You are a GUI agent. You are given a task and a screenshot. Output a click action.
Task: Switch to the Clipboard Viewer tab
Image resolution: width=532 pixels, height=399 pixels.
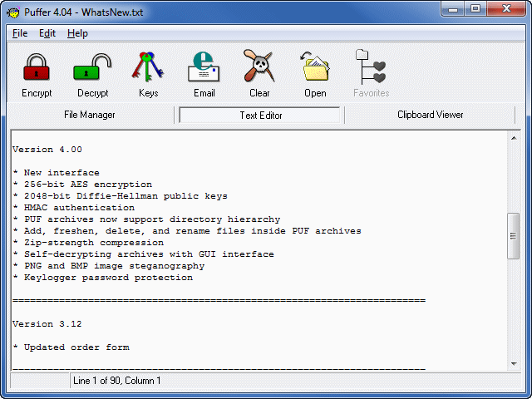tap(430, 115)
